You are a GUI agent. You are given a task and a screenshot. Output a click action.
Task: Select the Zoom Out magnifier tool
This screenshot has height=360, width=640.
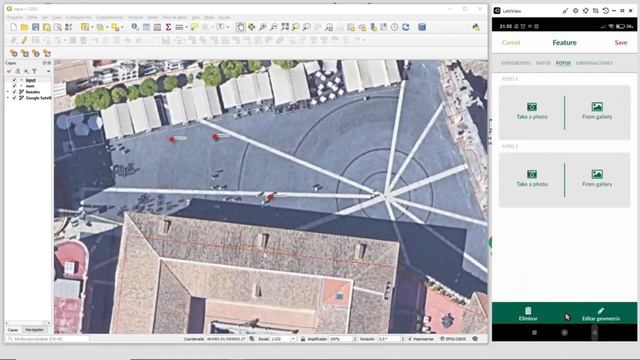tap(273, 27)
